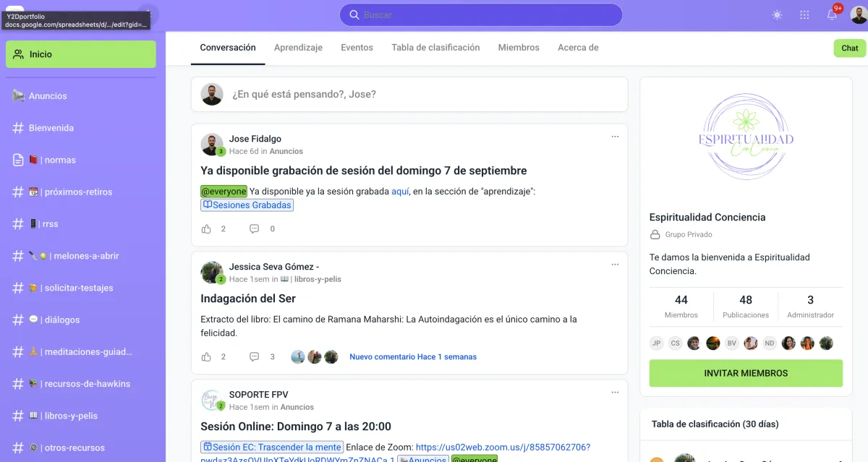This screenshot has width=868, height=462.
Task: Like the Indagación del Ser post
Action: pos(206,357)
